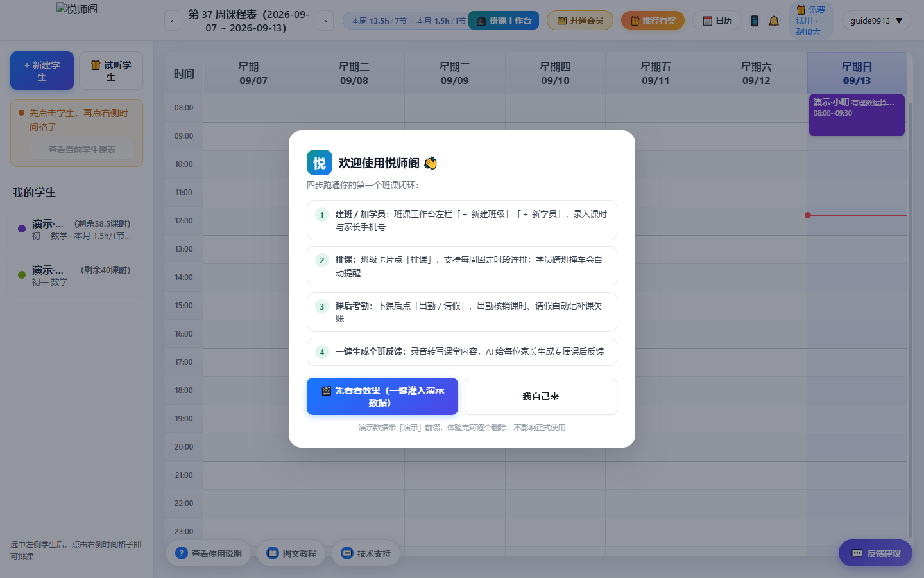Click 试听学生 button
The image size is (924, 578).
[x=111, y=71]
